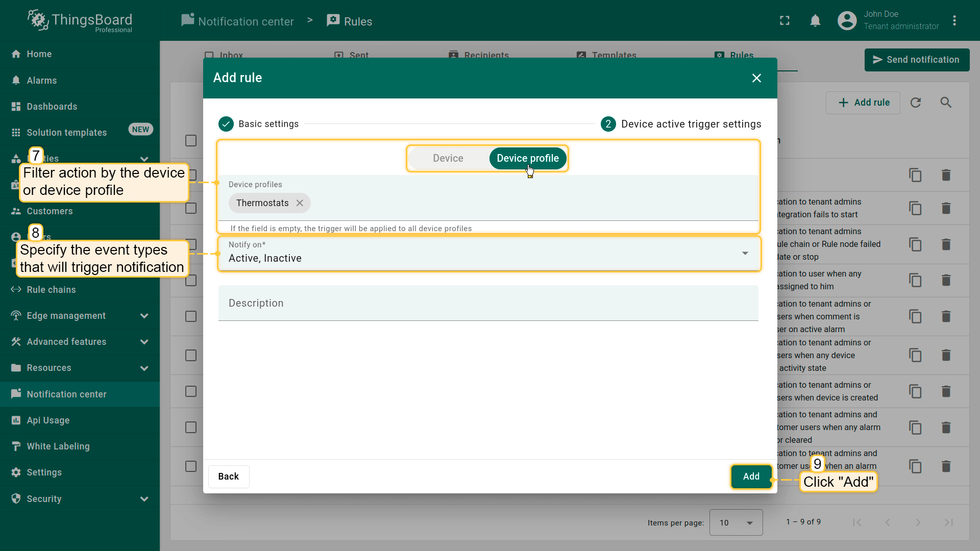Click into the Description field
The height and width of the screenshot is (551, 980).
487,303
